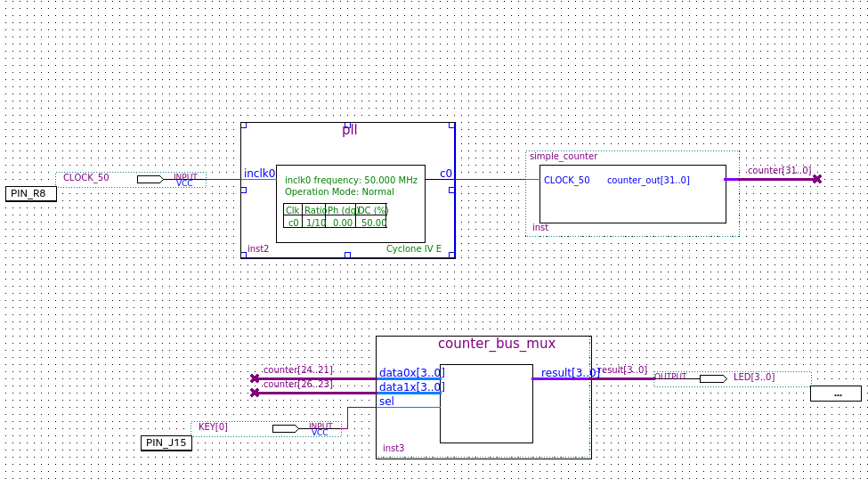Select the counter[26..23] bus label
Screen dimensions: 868x479
coord(298,384)
